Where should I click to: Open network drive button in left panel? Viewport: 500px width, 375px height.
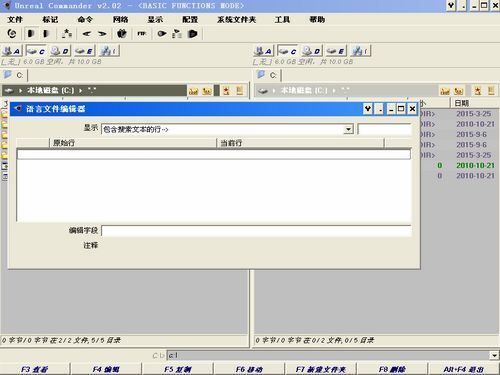pyautogui.click(x=109, y=51)
